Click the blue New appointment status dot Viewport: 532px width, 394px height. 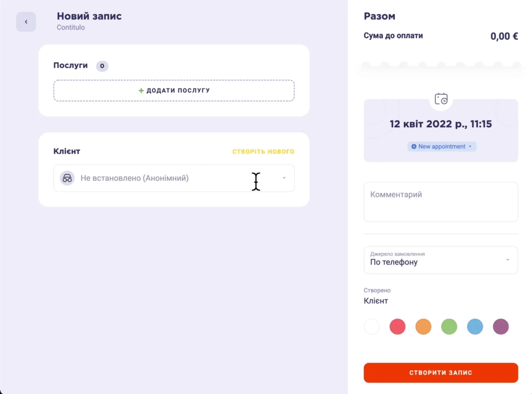click(414, 147)
